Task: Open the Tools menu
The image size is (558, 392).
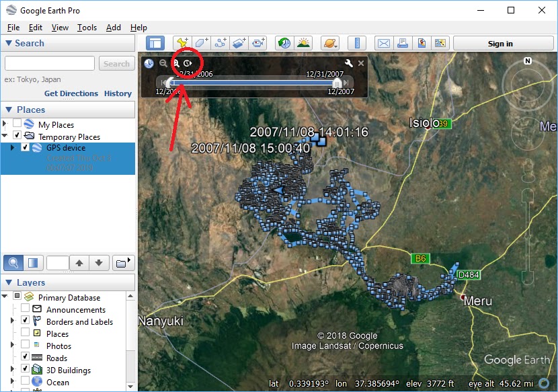Action: pyautogui.click(x=87, y=28)
